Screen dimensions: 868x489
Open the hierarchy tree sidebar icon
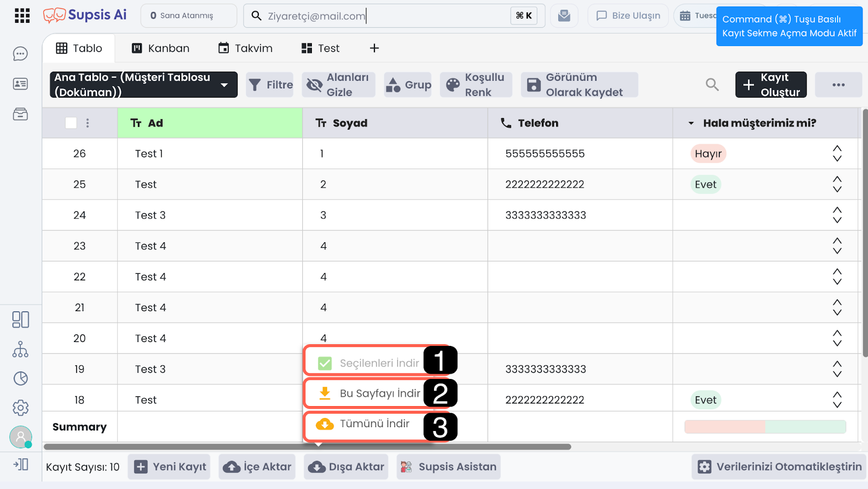(x=21, y=349)
